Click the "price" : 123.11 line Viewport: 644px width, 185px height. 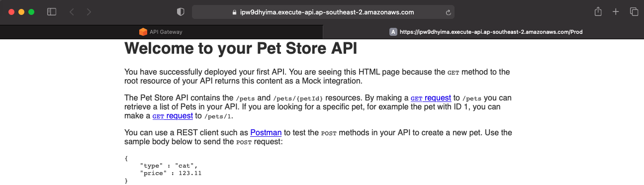(x=171, y=173)
